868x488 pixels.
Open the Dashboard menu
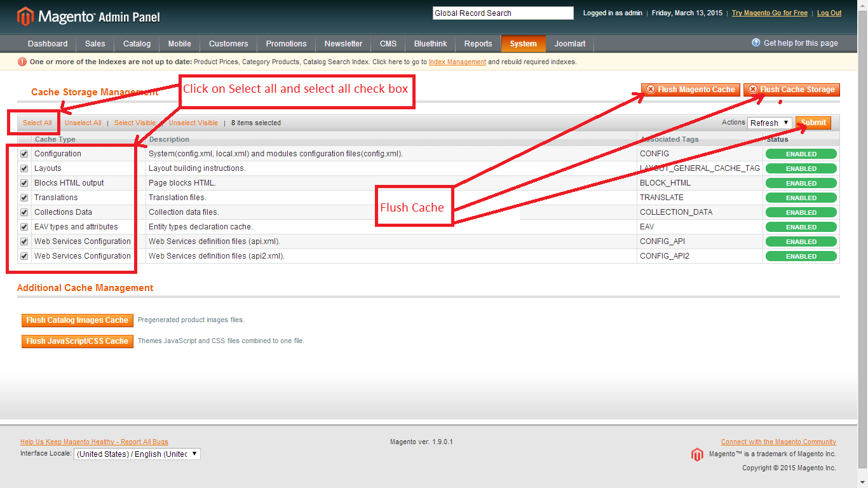tap(48, 44)
